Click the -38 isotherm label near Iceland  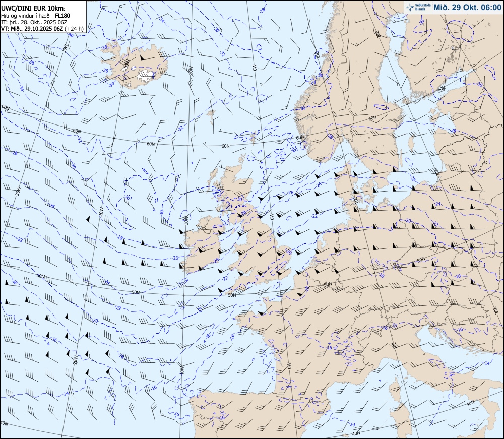(104, 47)
